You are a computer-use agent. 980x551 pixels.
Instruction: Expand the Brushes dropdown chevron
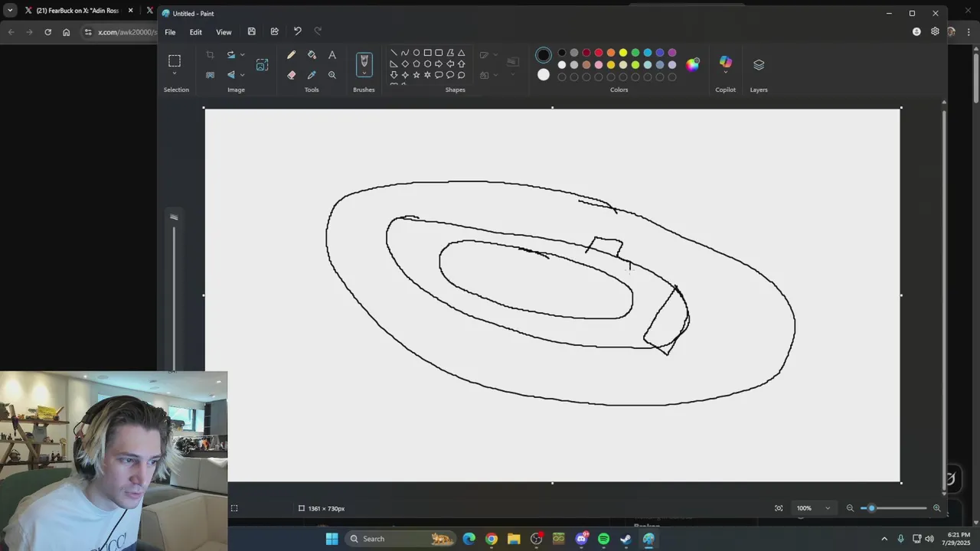364,73
